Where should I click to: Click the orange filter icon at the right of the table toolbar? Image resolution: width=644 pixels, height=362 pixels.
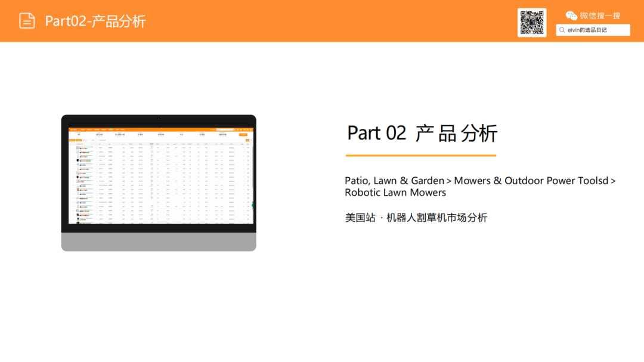(x=247, y=140)
